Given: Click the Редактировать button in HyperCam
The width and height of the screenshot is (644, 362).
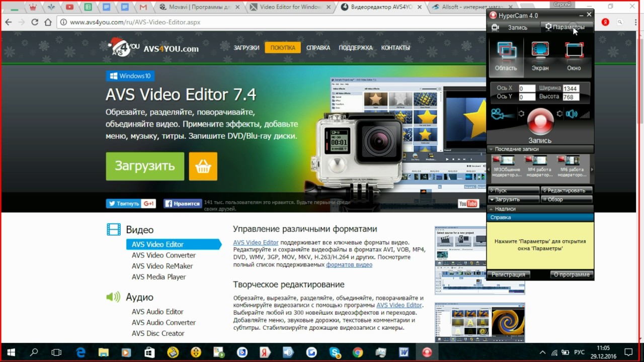Looking at the screenshot, I should coord(567,191).
